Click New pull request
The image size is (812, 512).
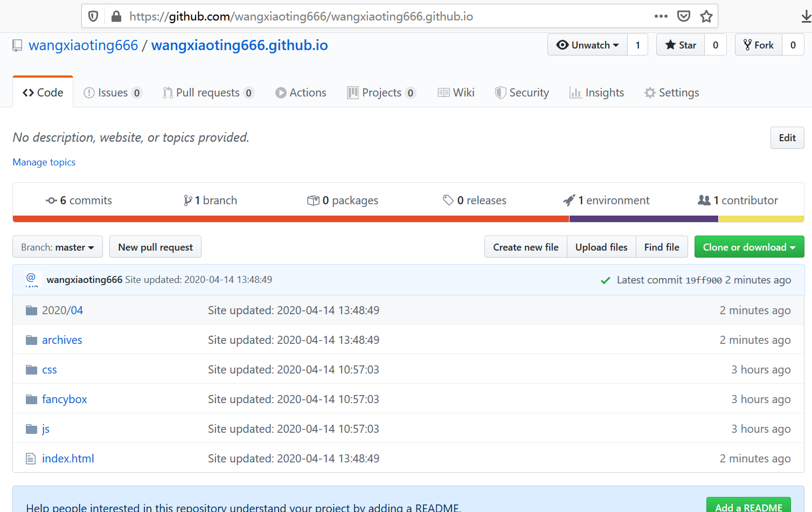pos(155,247)
